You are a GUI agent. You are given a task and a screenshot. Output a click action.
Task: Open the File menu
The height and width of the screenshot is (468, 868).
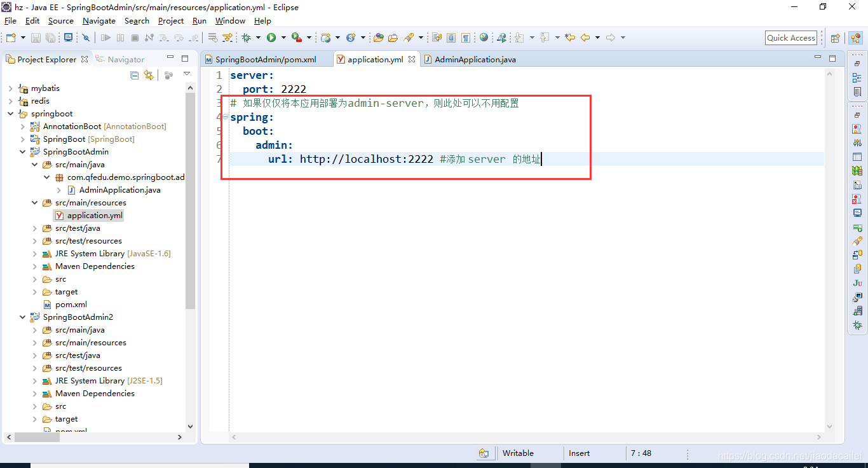pos(10,20)
